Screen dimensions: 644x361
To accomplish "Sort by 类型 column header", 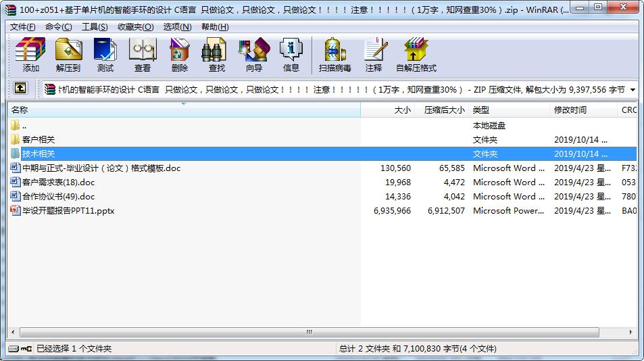I will 509,110.
